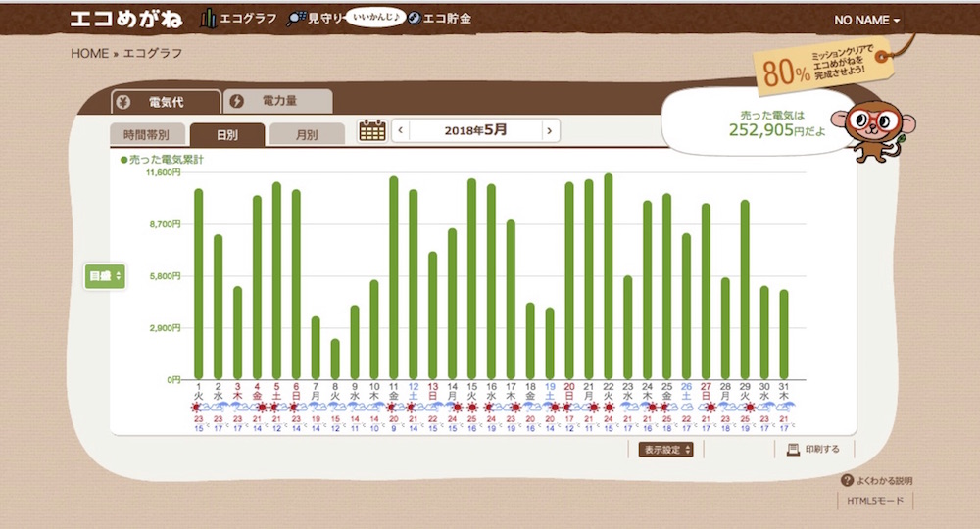Click the date label 27 日
Viewport: 980px width, 529px height.
pos(706,392)
